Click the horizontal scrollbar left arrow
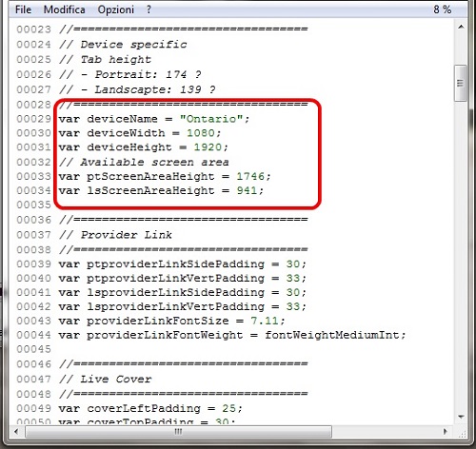This screenshot has height=449, width=476. coord(16,432)
